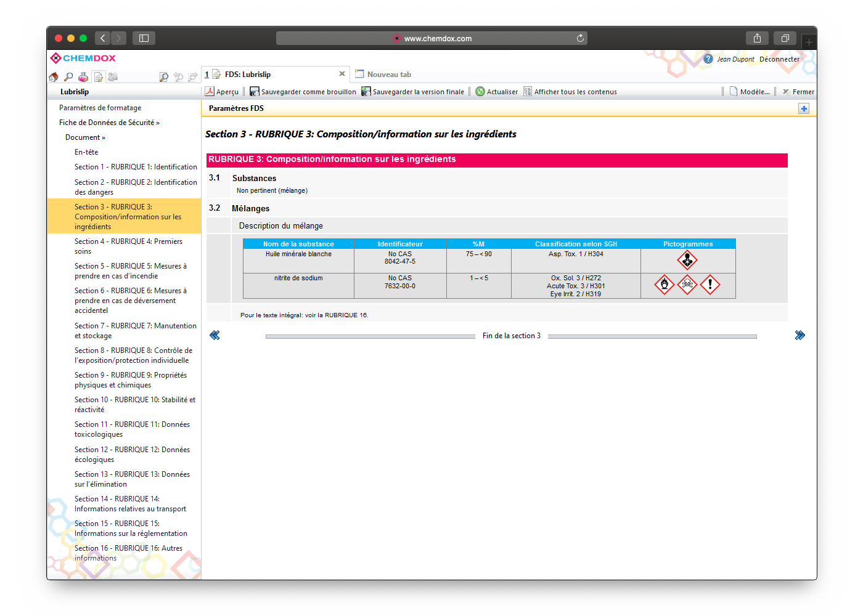Expand Paramètres FDS with plus button
The height and width of the screenshot is (616, 863).
[x=803, y=108]
